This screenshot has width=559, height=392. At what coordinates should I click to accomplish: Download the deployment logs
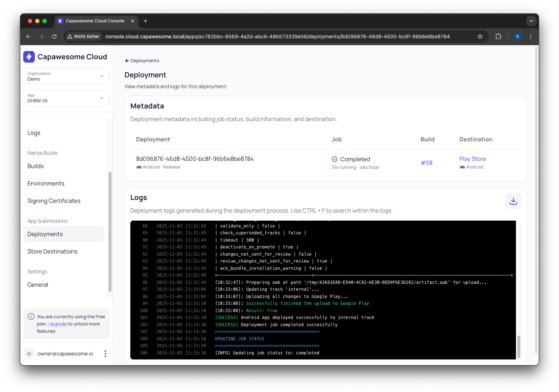(513, 201)
